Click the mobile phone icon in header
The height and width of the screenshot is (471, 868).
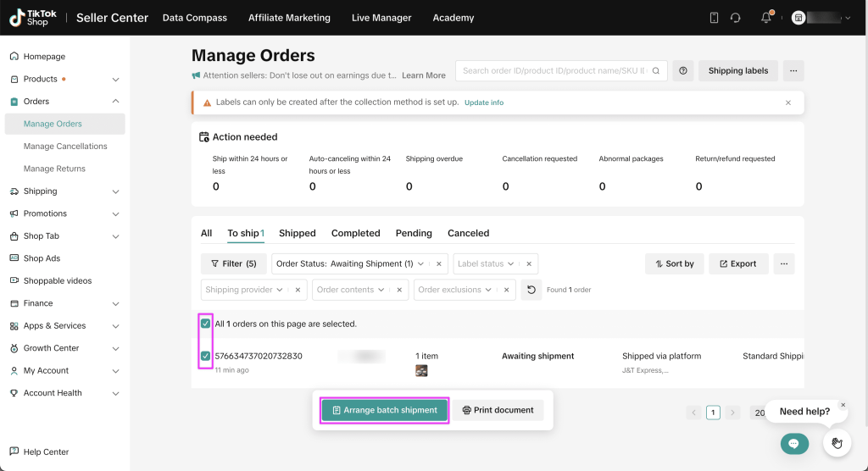[714, 18]
